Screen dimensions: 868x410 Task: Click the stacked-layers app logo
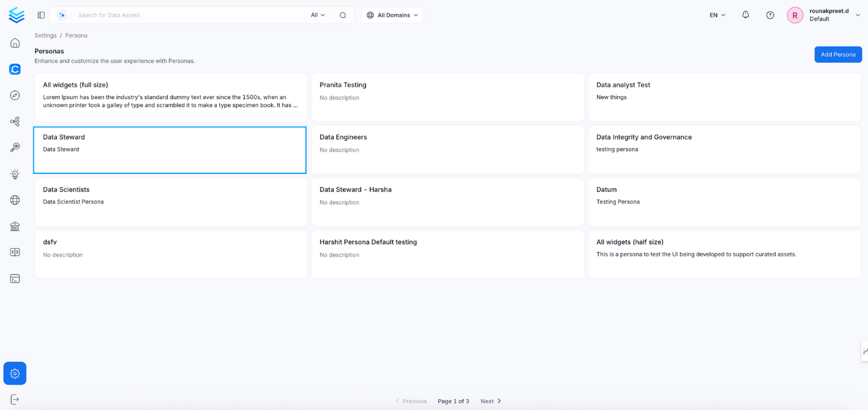[16, 15]
